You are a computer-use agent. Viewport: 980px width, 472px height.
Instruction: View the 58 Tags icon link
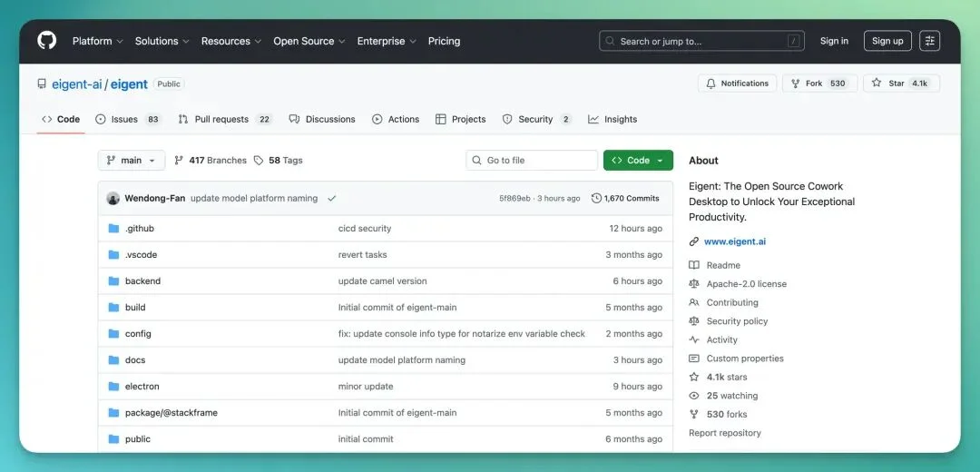pos(259,161)
